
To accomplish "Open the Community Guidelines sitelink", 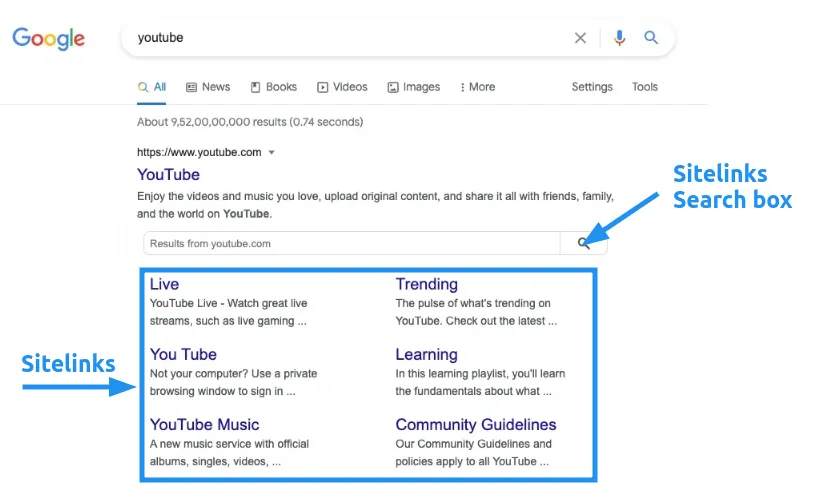I will click(476, 425).
